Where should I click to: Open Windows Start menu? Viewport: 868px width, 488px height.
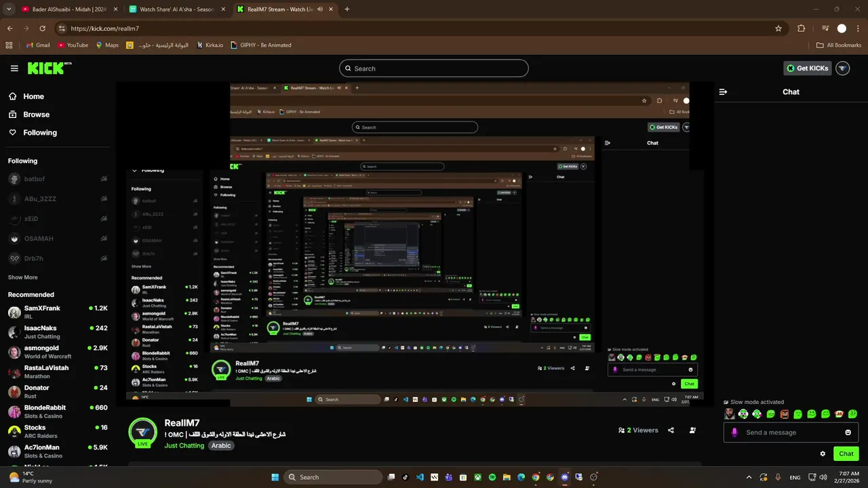coord(275,477)
